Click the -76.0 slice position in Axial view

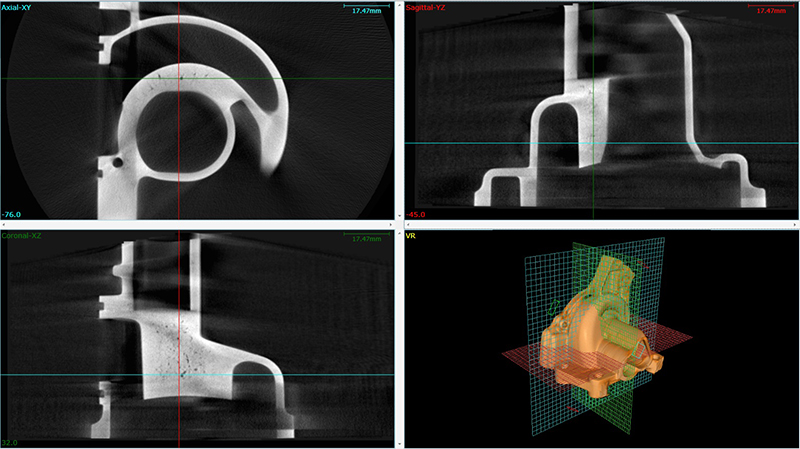(x=12, y=213)
